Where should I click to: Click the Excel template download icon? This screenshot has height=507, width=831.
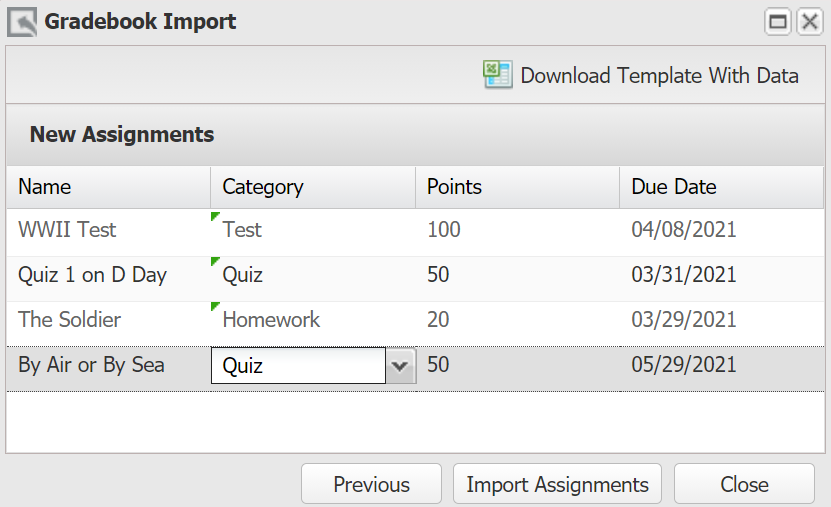[x=497, y=75]
